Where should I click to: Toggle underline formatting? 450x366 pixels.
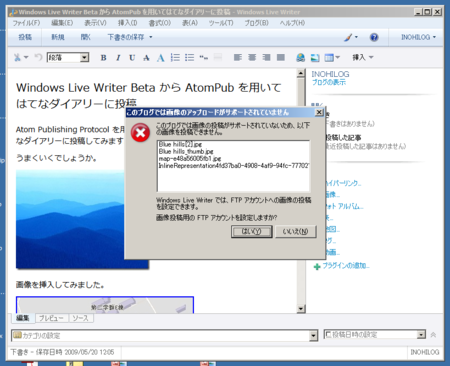(132, 57)
